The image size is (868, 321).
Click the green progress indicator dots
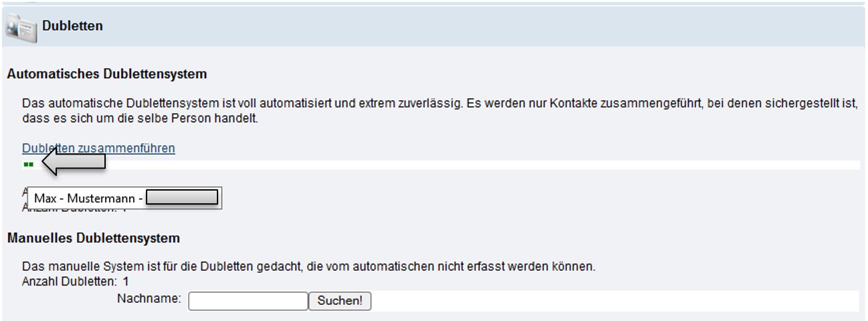[x=28, y=165]
